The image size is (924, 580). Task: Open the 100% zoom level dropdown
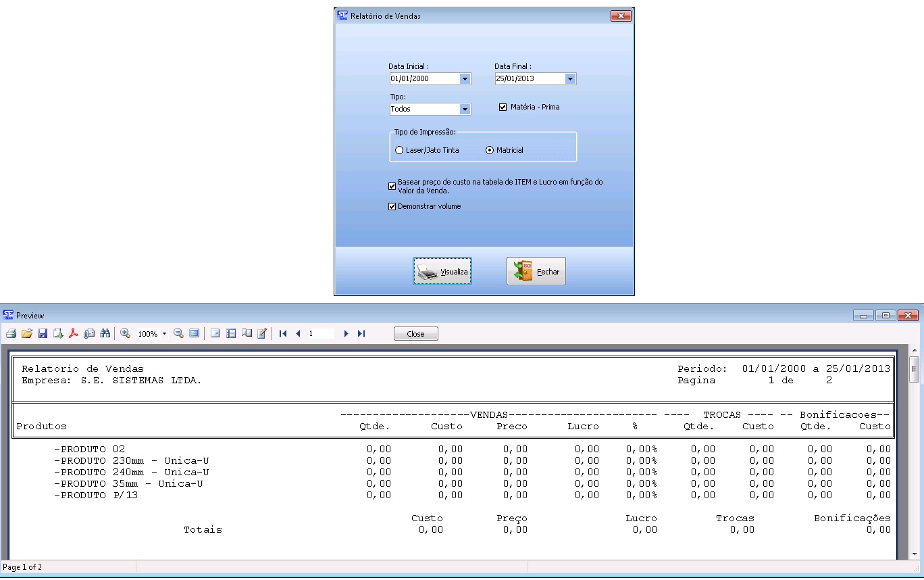point(164,334)
